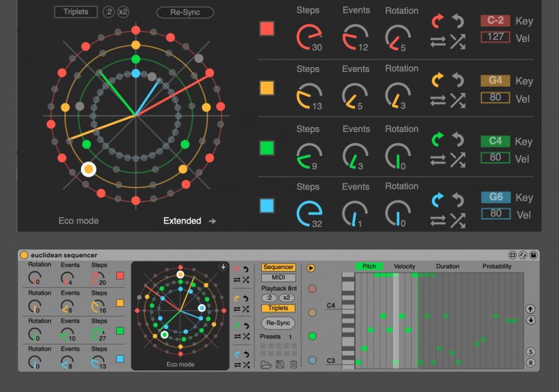Click the shuffle icon in yellow row
This screenshot has width=559, height=392.
coord(458,101)
